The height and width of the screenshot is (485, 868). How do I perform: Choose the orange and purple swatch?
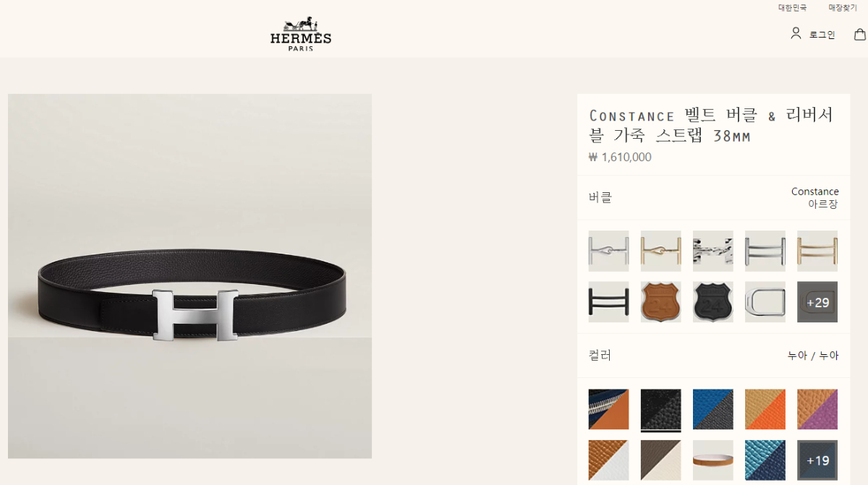pyautogui.click(x=817, y=410)
